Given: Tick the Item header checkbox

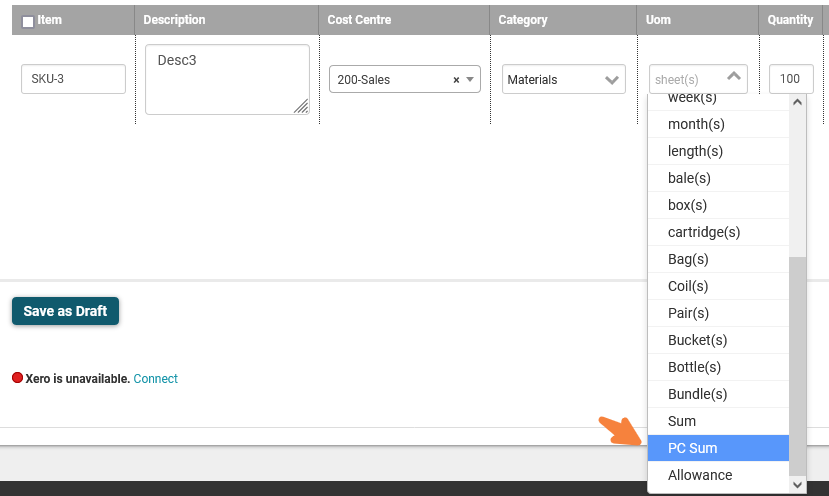Looking at the screenshot, I should tap(28, 22).
